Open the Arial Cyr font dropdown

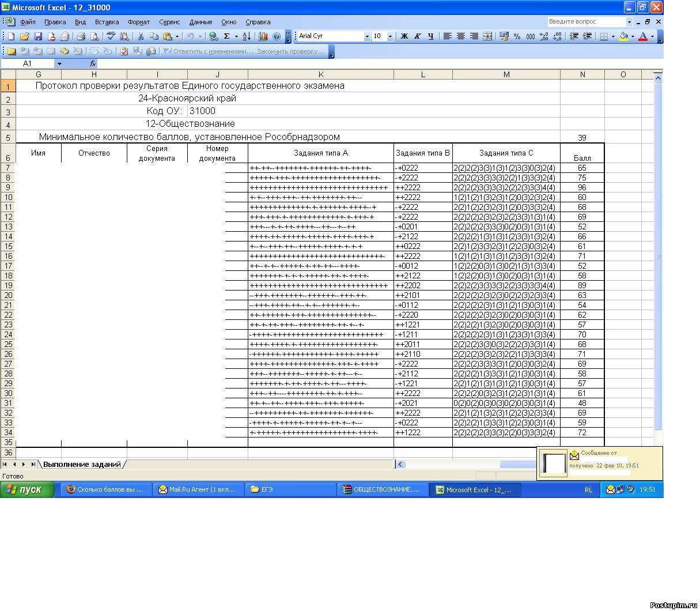tap(367, 36)
